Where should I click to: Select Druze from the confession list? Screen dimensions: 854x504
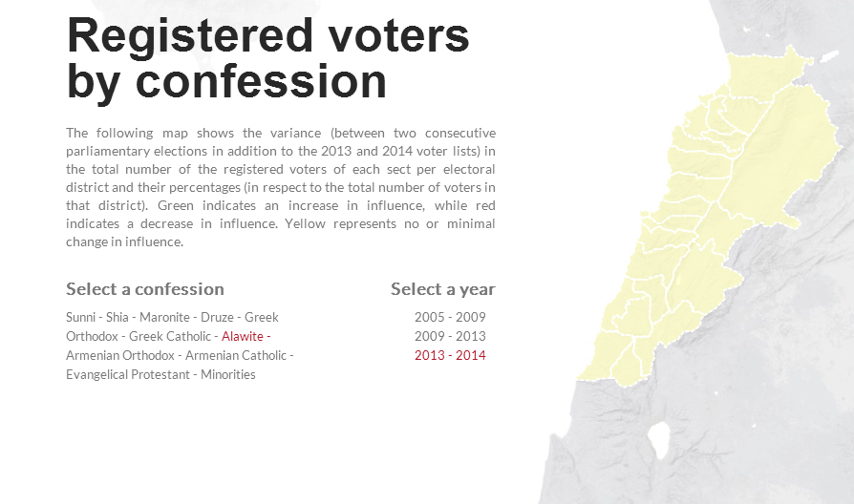point(218,317)
